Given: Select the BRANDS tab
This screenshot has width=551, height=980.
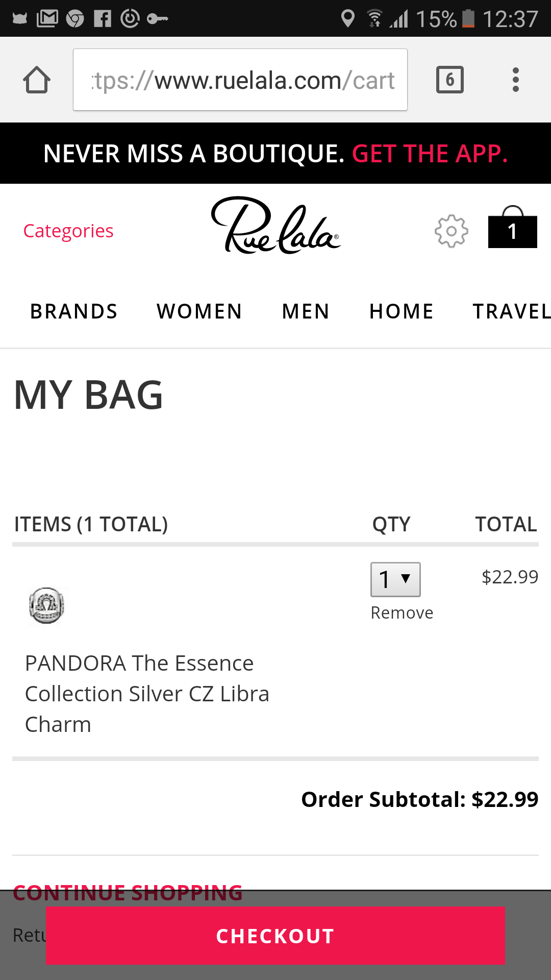Looking at the screenshot, I should [x=74, y=311].
